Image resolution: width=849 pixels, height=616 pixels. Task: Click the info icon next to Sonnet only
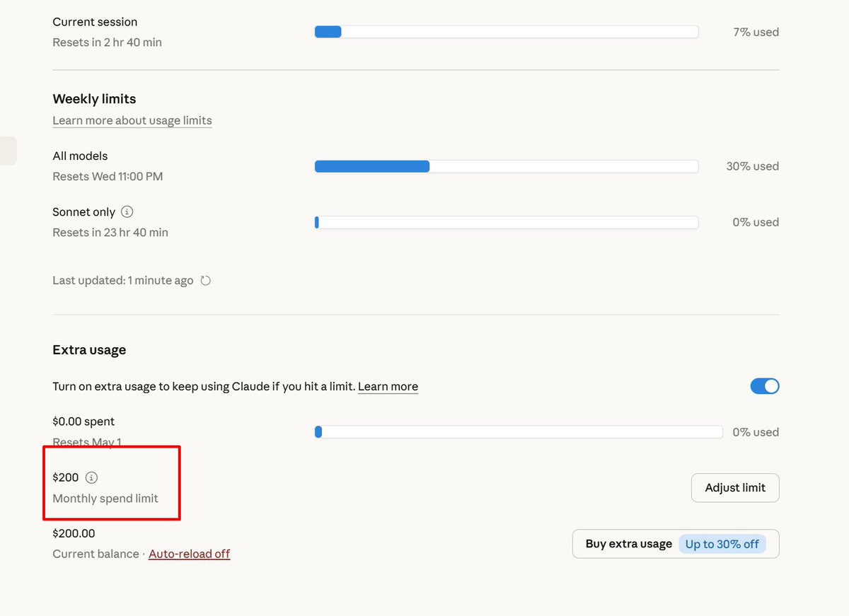tap(127, 211)
